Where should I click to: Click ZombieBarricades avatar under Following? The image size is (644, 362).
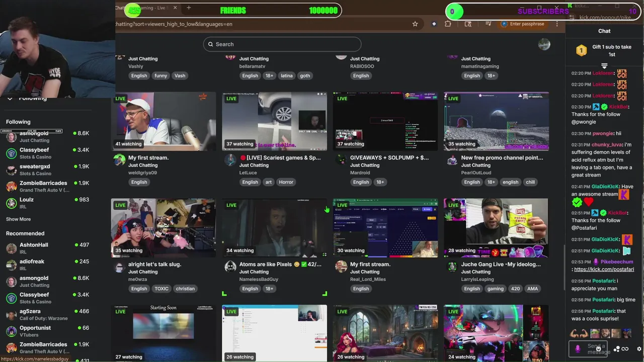coord(11,187)
